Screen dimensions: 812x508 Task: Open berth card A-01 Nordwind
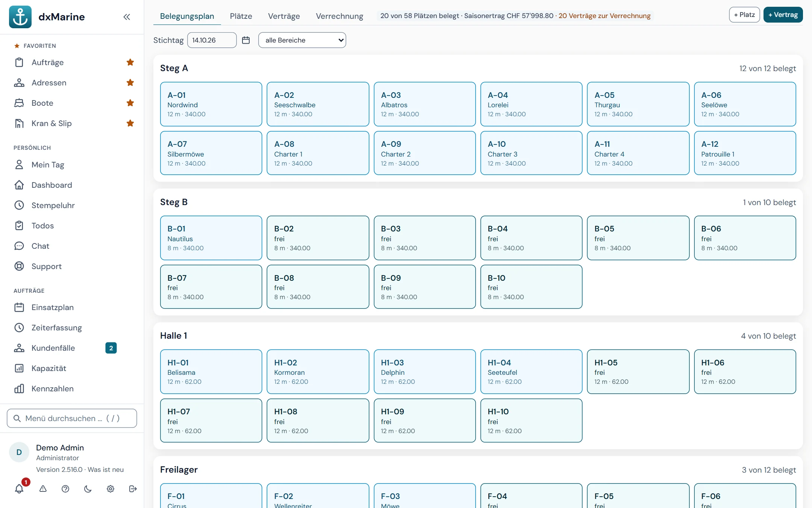(211, 104)
